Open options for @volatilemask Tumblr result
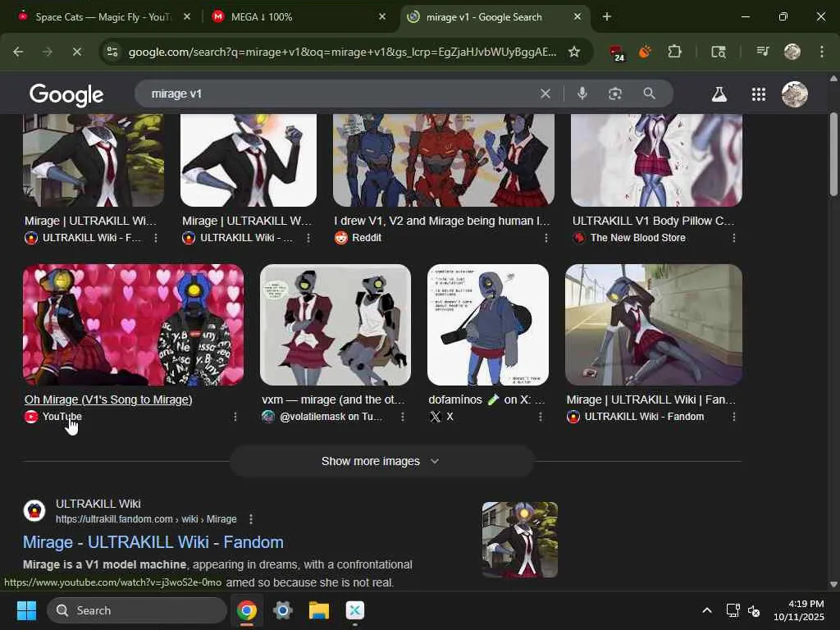 (402, 417)
